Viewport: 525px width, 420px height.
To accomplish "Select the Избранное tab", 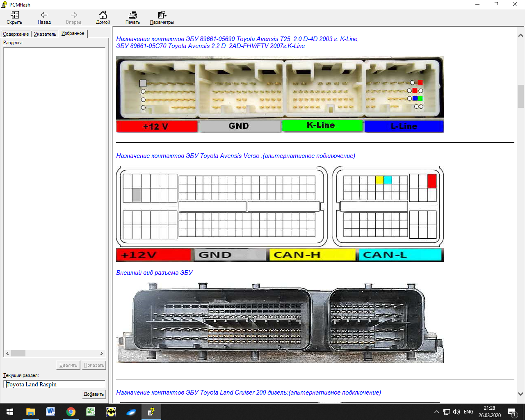I will click(x=73, y=33).
